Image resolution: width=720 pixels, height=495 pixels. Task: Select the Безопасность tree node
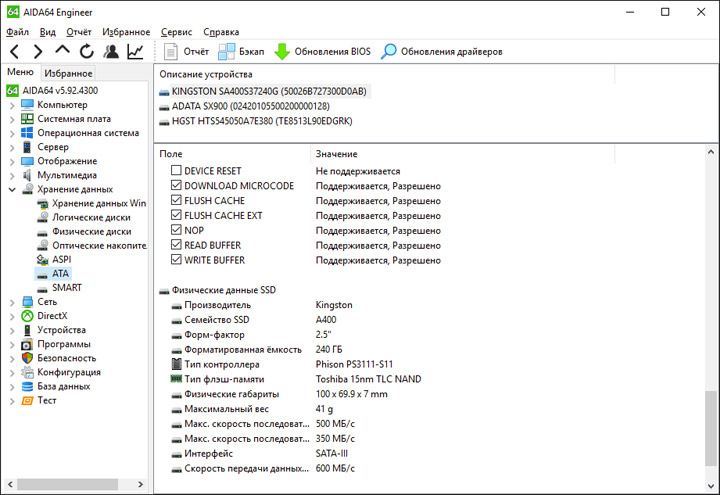coord(67,358)
